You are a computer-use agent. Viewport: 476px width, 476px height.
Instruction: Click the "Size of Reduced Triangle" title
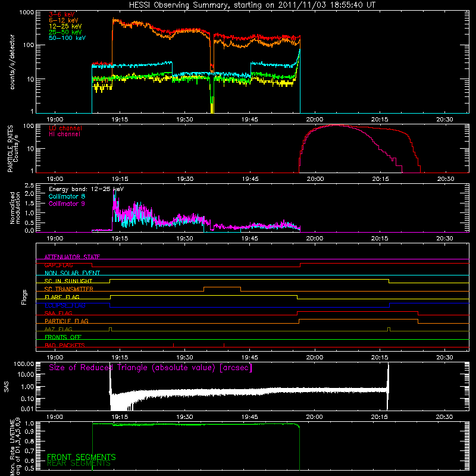click(151, 368)
